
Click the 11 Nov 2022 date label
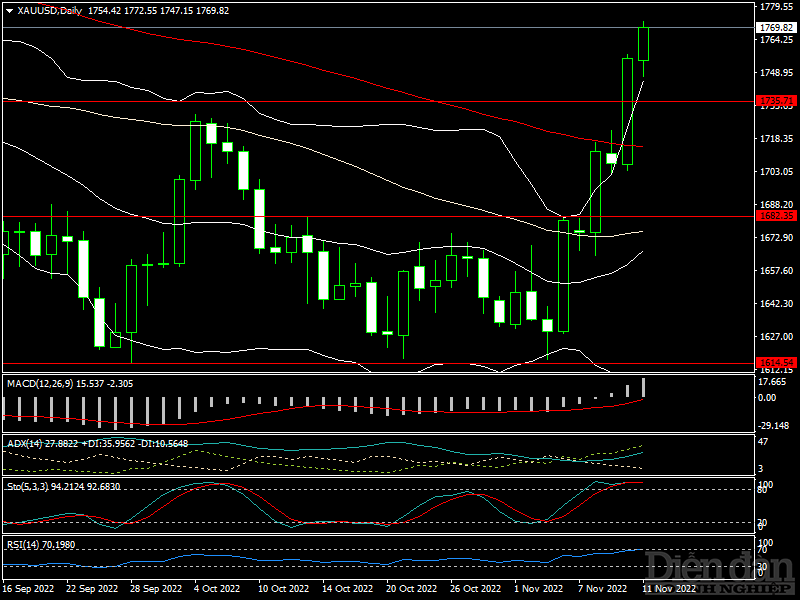click(663, 590)
